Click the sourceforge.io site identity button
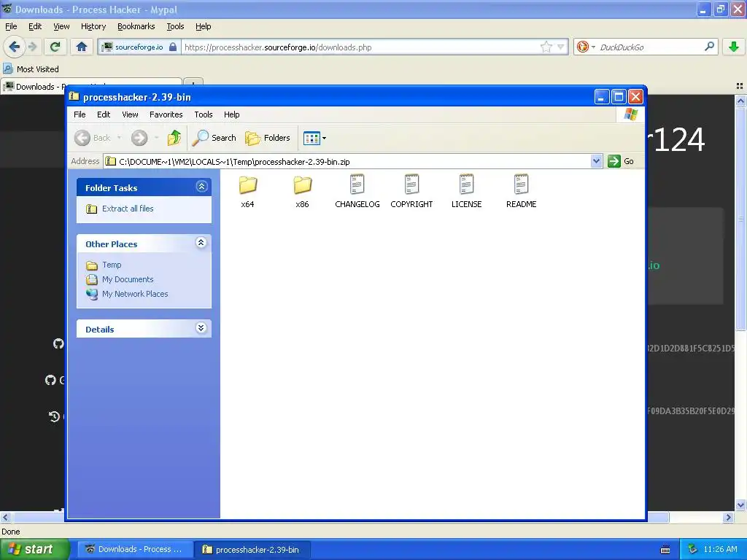This screenshot has height=560, width=747. tap(140, 47)
